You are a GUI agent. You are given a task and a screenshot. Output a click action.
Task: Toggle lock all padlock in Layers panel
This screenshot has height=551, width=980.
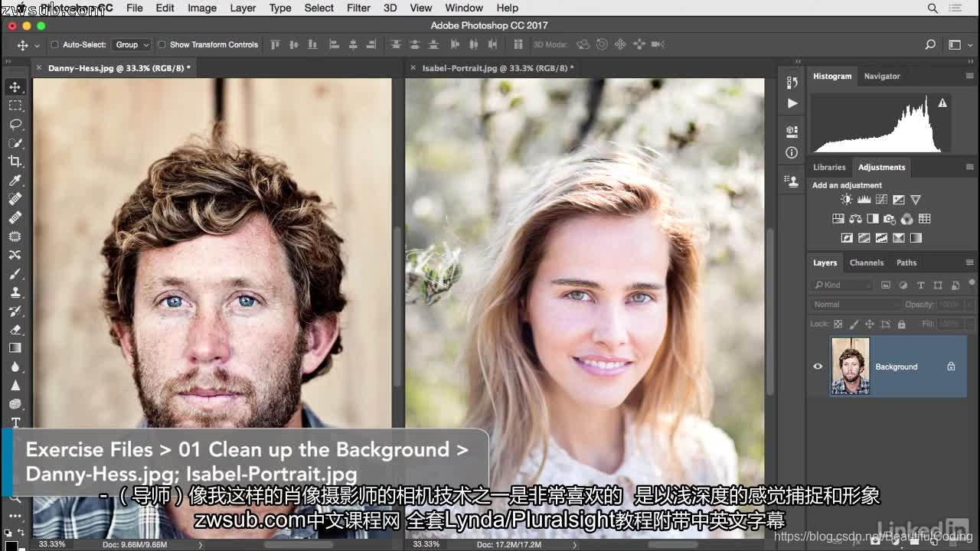902,324
